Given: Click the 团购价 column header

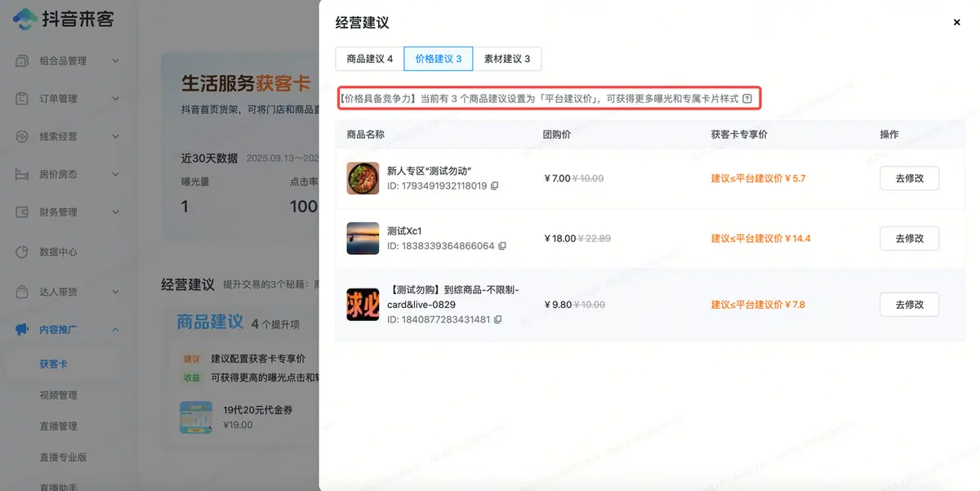Looking at the screenshot, I should pyautogui.click(x=557, y=134).
